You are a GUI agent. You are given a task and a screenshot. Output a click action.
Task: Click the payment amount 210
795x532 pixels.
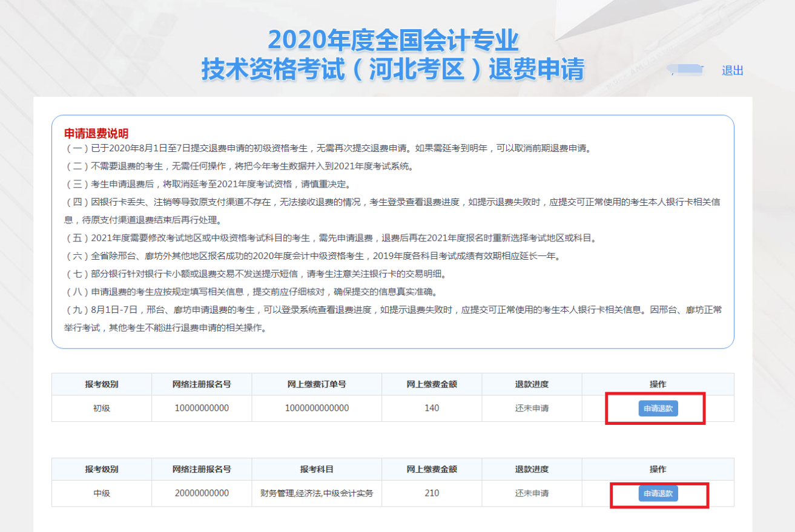click(x=432, y=493)
